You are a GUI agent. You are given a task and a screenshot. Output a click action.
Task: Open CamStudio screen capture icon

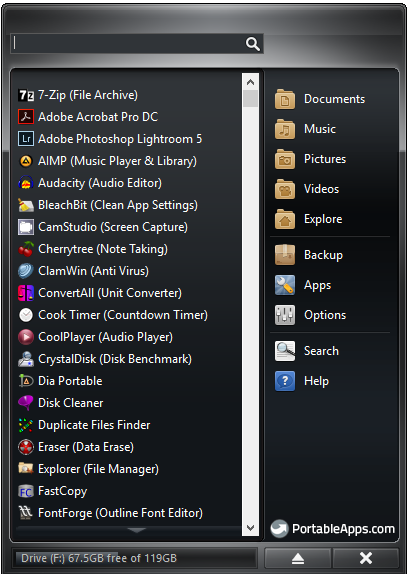point(26,227)
